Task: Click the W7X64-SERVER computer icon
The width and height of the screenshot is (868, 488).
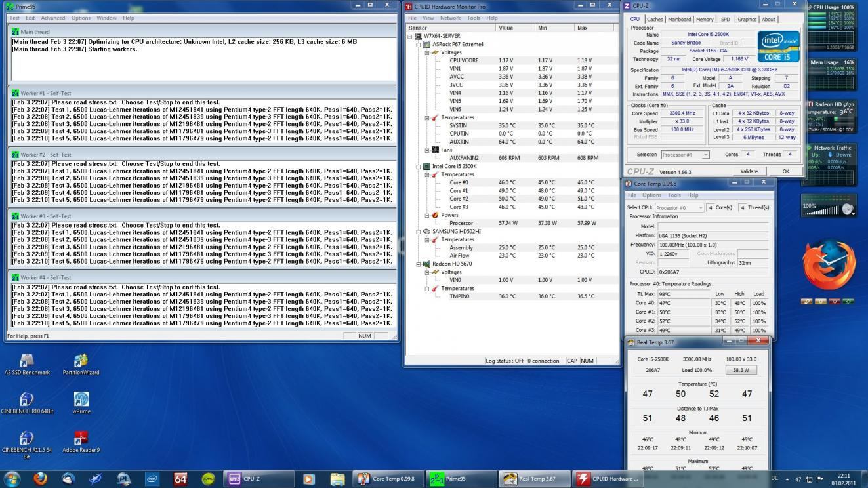Action: (419, 36)
